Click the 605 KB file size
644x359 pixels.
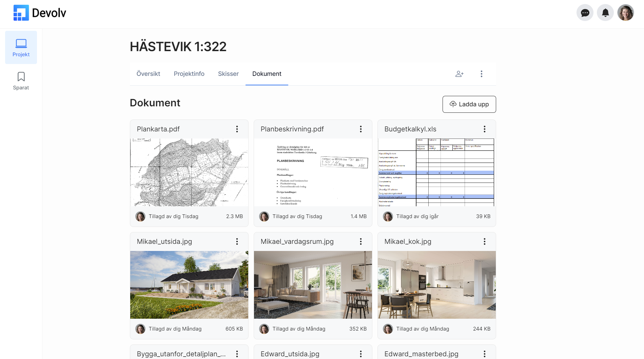(234, 329)
